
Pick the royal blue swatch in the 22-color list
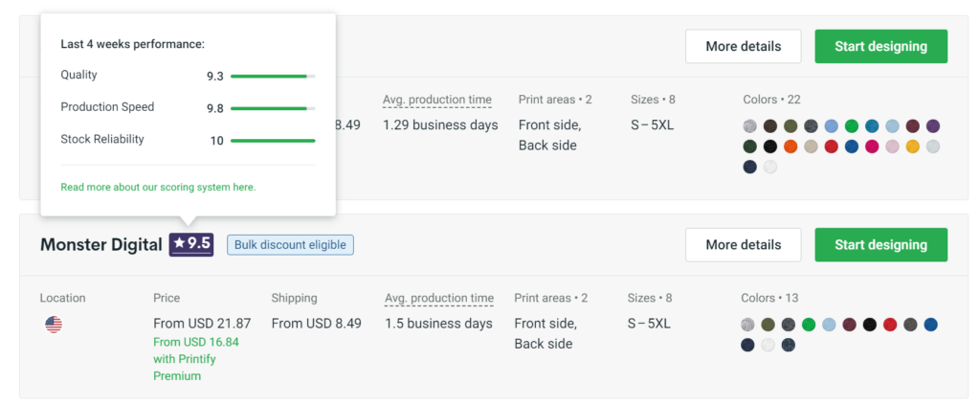click(851, 147)
